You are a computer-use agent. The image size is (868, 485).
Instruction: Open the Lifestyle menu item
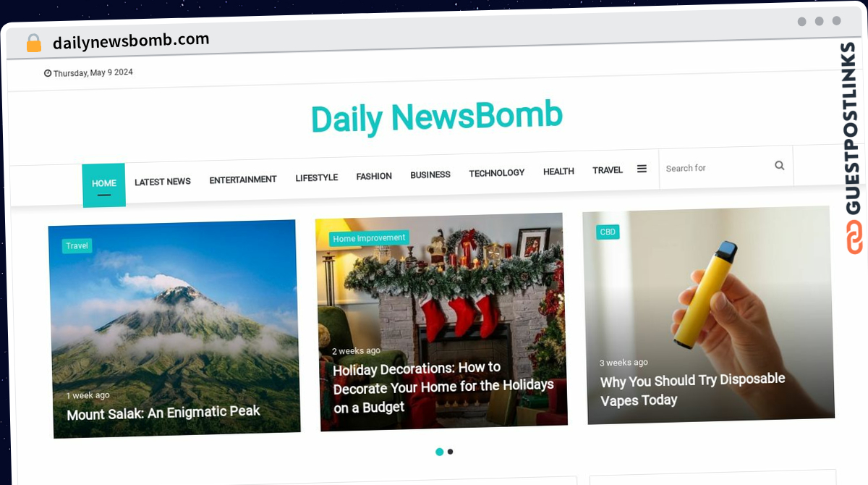(317, 177)
